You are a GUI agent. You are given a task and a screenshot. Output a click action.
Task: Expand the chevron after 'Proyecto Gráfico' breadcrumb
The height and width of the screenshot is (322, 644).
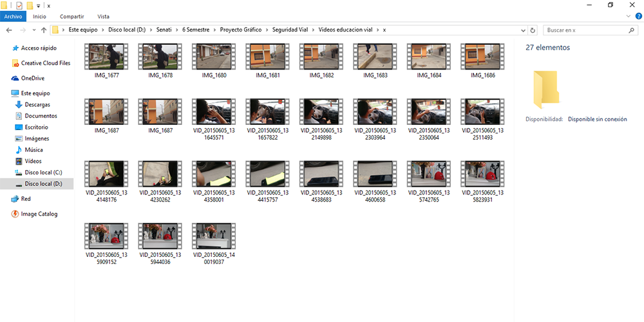pos(267,30)
